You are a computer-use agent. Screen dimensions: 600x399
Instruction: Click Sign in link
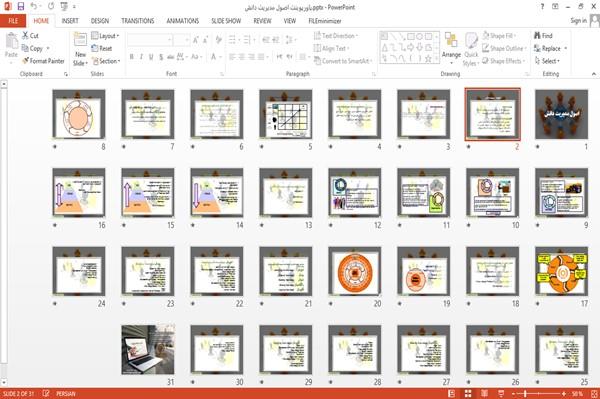(x=579, y=21)
